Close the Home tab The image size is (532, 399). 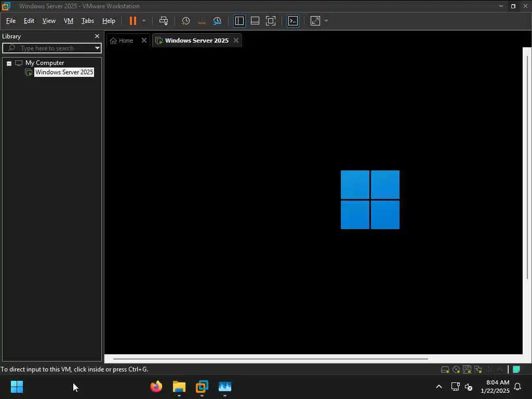(x=144, y=41)
